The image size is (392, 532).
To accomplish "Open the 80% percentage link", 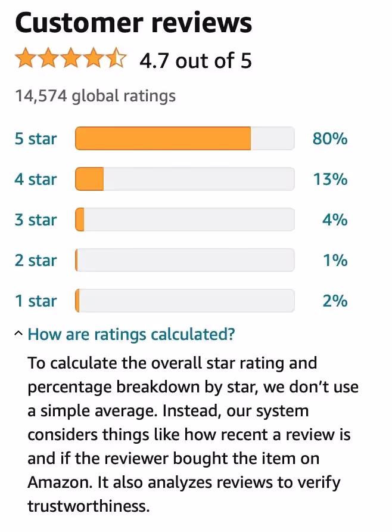I will tap(329, 139).
